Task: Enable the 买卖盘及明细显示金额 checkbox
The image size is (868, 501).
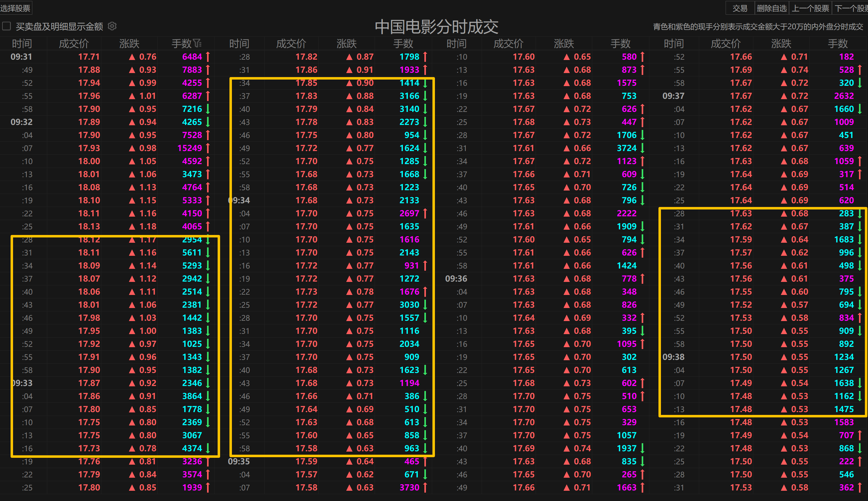Action: point(7,26)
